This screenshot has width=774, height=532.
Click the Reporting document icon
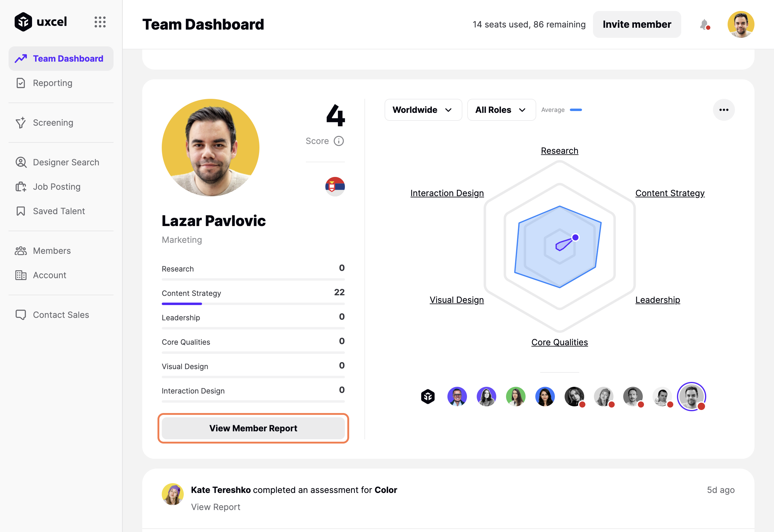[21, 83]
